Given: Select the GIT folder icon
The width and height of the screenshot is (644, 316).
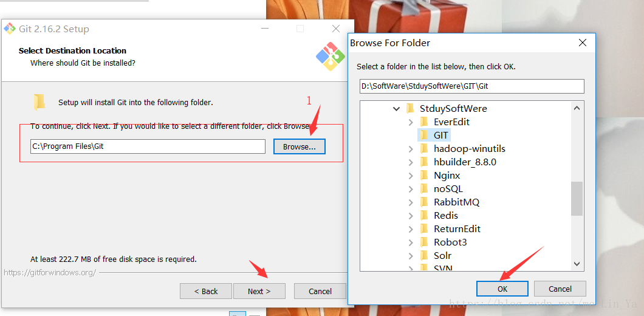Looking at the screenshot, I should coord(424,135).
